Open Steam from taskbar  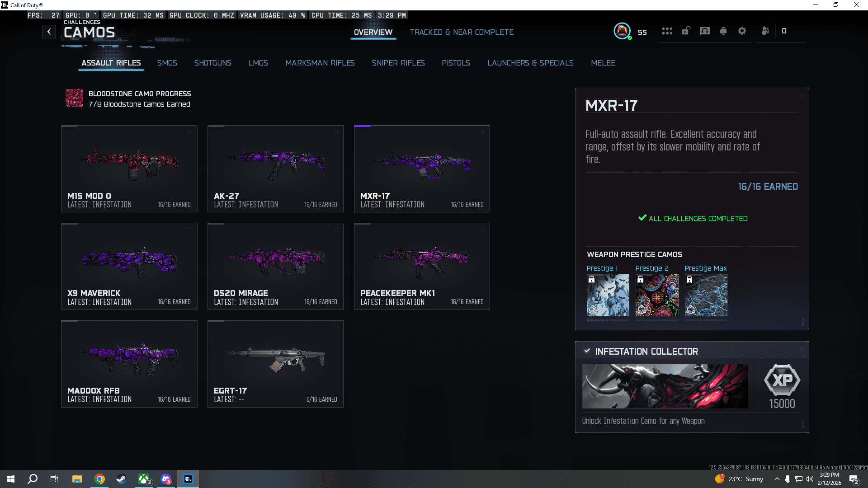[121, 479]
